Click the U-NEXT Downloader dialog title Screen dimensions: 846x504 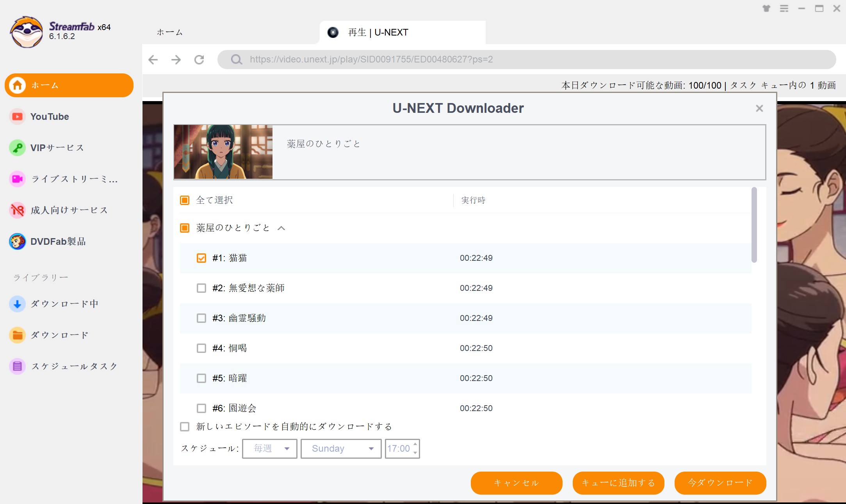click(458, 108)
